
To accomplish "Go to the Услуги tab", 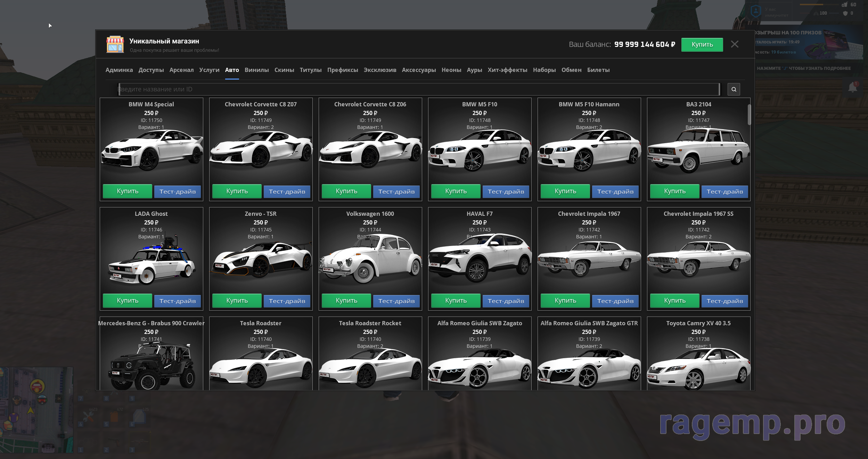I will pos(209,70).
